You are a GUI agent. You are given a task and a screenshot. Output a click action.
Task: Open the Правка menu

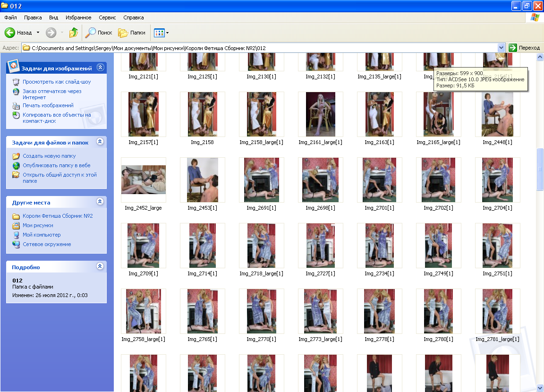click(x=33, y=17)
